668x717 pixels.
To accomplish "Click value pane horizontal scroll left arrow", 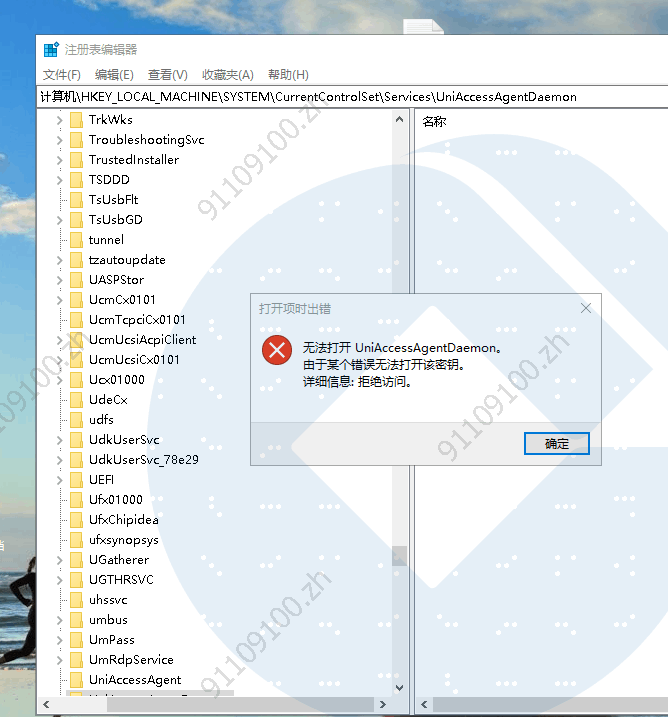I will pos(424,705).
